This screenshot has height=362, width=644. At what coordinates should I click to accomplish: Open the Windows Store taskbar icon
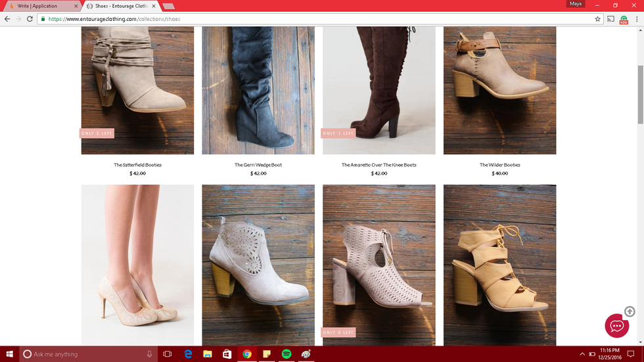227,354
